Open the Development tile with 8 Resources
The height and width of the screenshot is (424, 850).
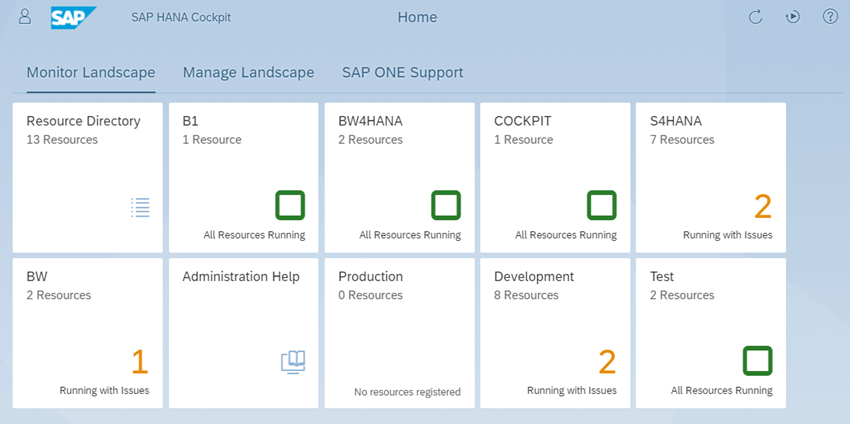pos(555,333)
